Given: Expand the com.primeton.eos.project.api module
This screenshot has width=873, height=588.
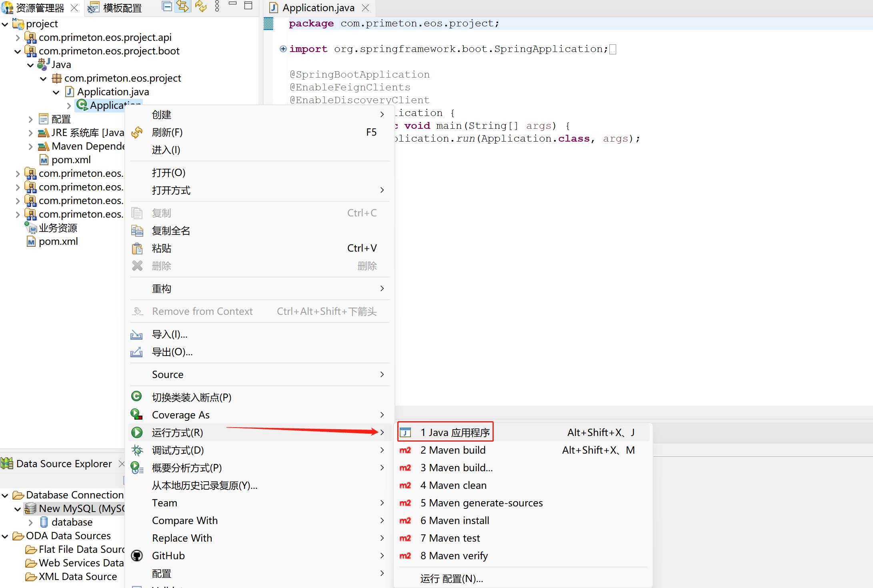Looking at the screenshot, I should pos(18,38).
